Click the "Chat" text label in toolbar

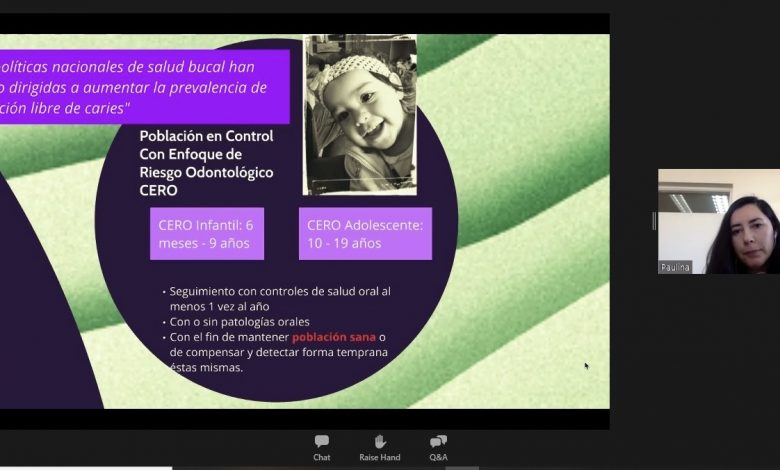point(321,457)
